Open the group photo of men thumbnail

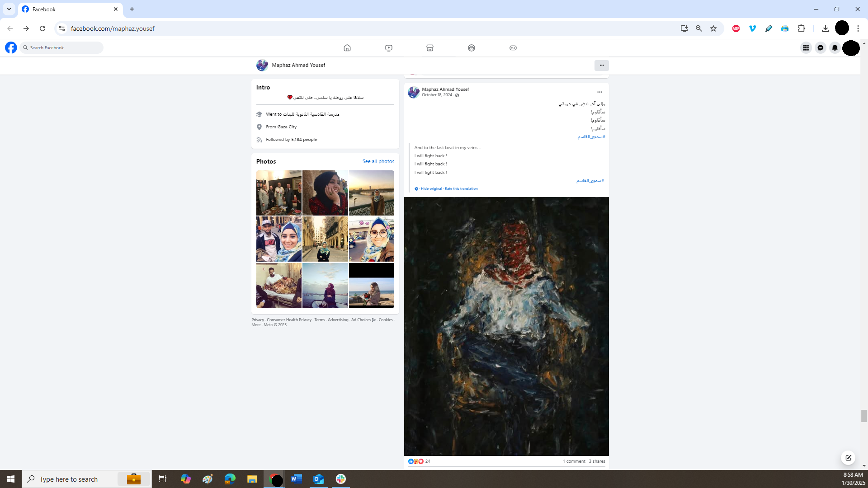pyautogui.click(x=279, y=193)
